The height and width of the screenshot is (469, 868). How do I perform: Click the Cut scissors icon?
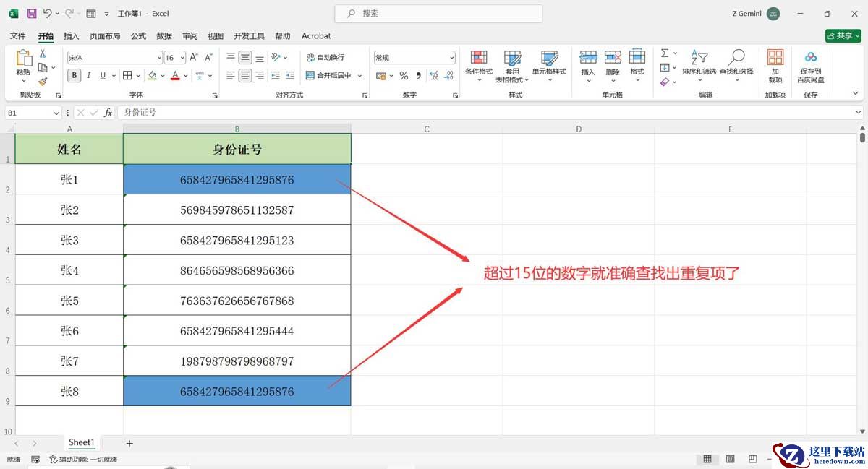pos(43,53)
